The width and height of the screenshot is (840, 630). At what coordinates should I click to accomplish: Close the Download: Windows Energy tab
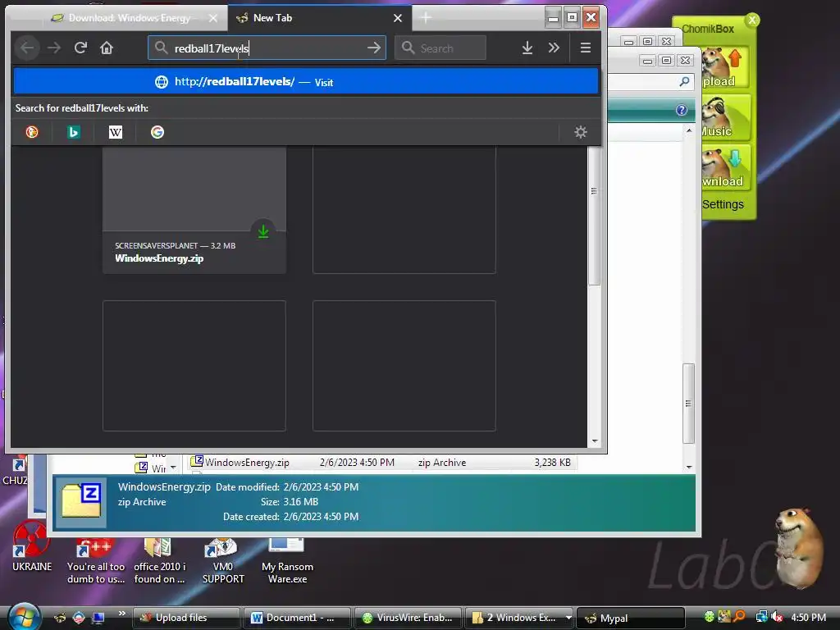coord(213,18)
